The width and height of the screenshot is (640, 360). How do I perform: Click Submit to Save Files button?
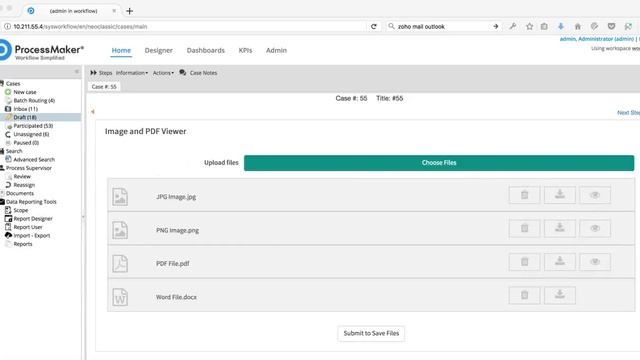tap(371, 333)
